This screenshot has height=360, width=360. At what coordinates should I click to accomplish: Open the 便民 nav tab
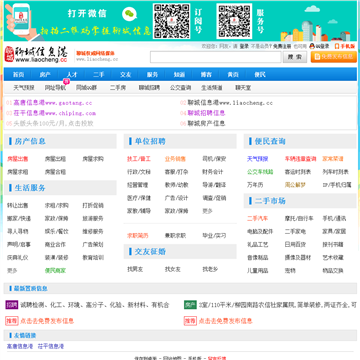260,75
